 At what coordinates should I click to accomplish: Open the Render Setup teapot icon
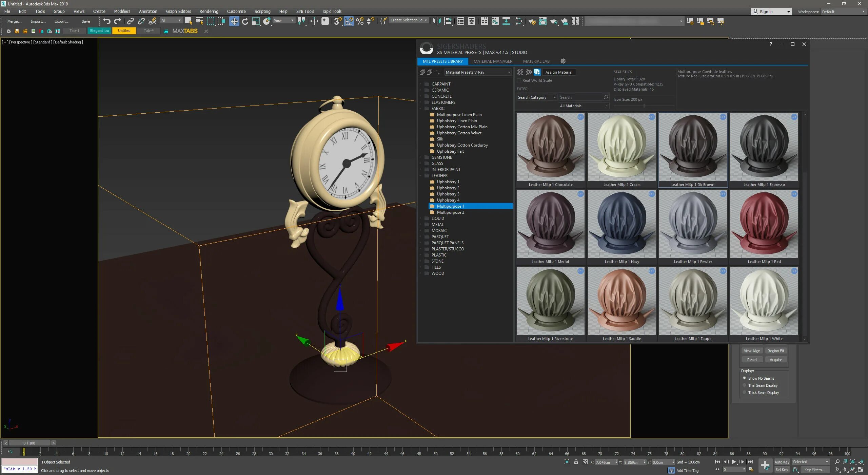click(532, 21)
